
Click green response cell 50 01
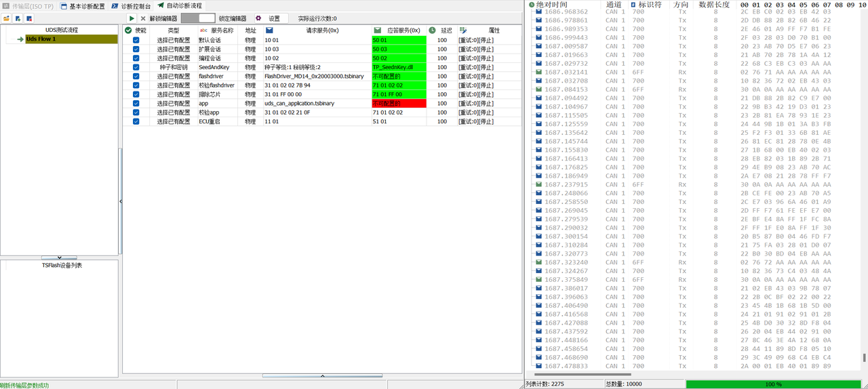tap(399, 40)
